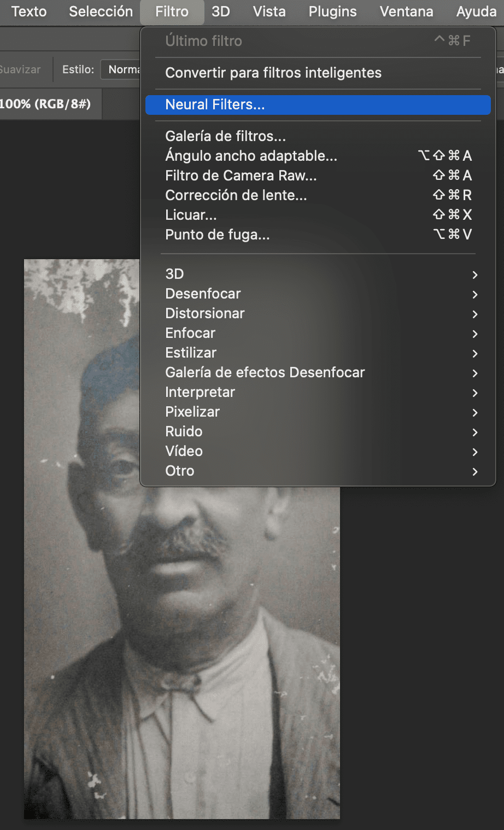This screenshot has height=830, width=504.
Task: Expand the Enfocar submenu
Action: tap(318, 333)
